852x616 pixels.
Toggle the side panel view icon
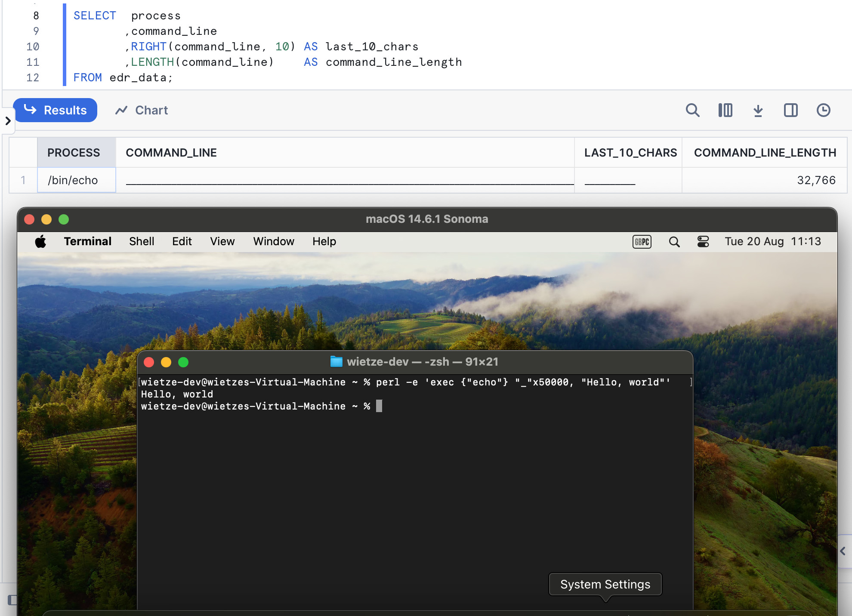click(790, 110)
